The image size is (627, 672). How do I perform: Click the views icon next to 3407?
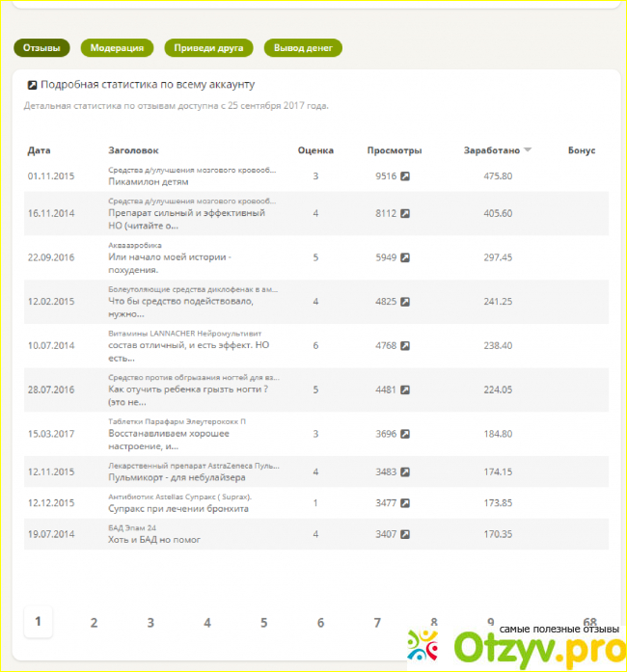(405, 533)
